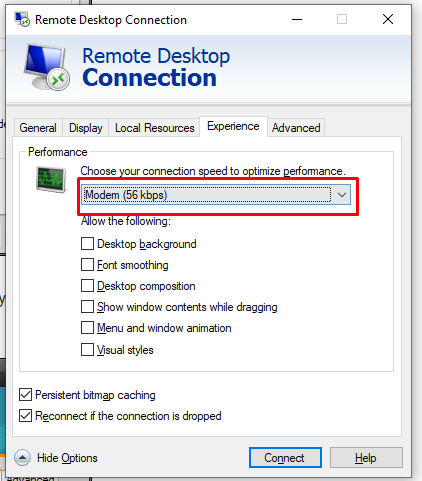Screen dimensions: 422x481
Task: Open Help via the Help button
Action: point(366,458)
